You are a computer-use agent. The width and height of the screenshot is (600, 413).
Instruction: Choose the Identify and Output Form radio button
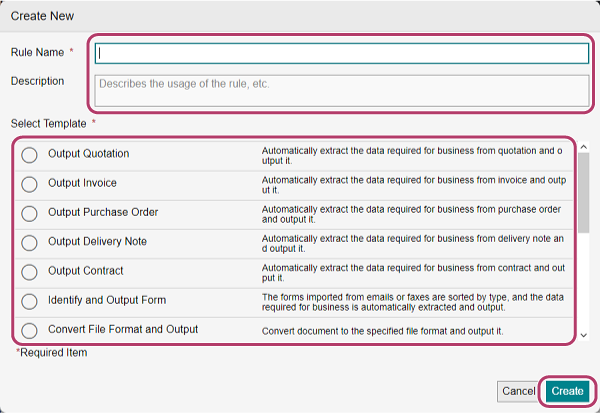pyautogui.click(x=30, y=301)
